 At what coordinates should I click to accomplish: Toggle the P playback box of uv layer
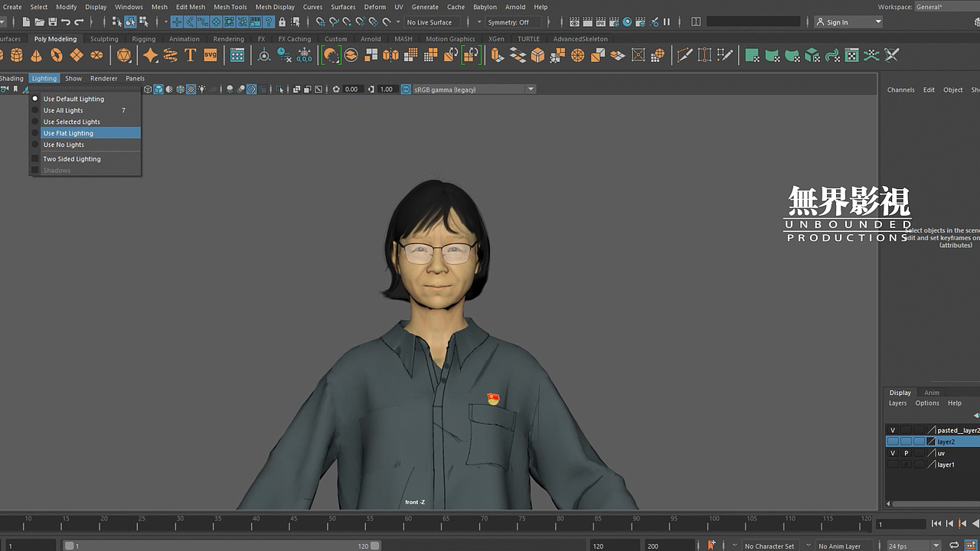click(x=906, y=453)
